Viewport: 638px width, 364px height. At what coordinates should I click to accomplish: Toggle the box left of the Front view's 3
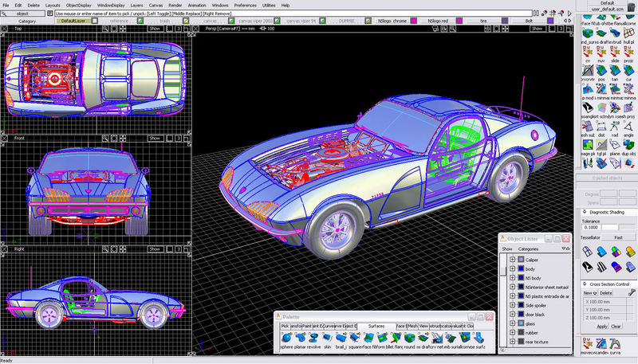[x=170, y=138]
